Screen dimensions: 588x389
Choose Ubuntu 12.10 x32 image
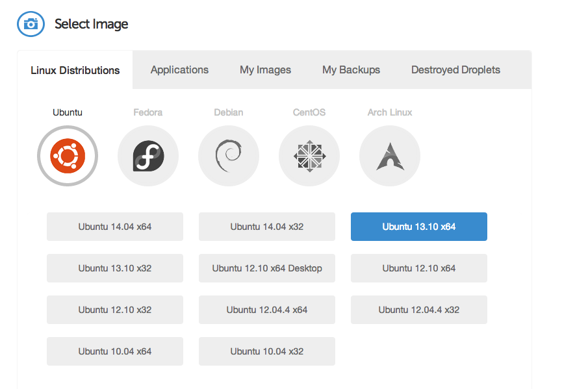[115, 310]
